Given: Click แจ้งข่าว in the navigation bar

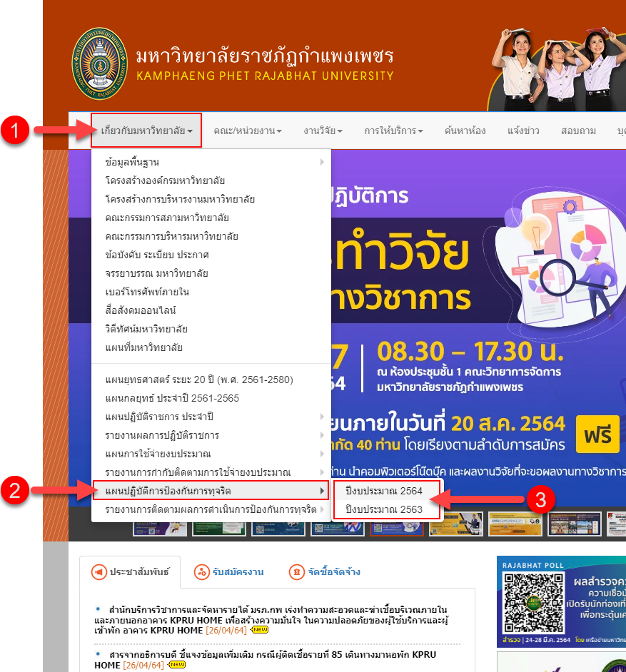Looking at the screenshot, I should click(523, 131).
